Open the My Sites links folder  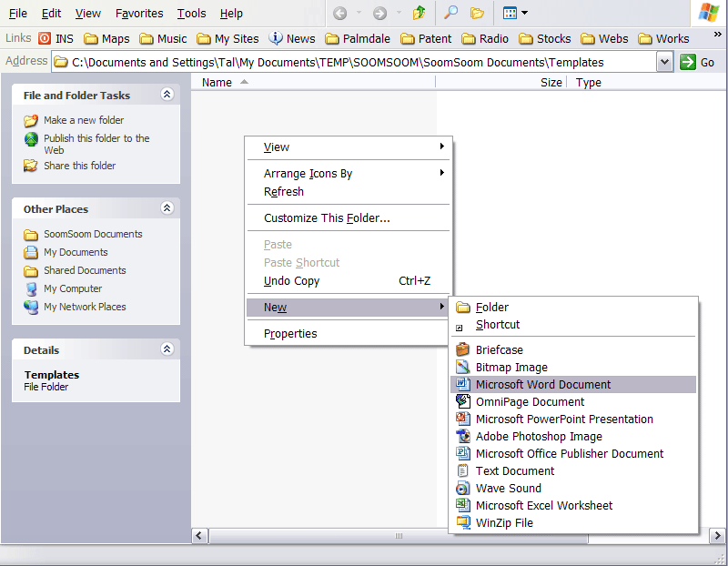click(x=227, y=38)
